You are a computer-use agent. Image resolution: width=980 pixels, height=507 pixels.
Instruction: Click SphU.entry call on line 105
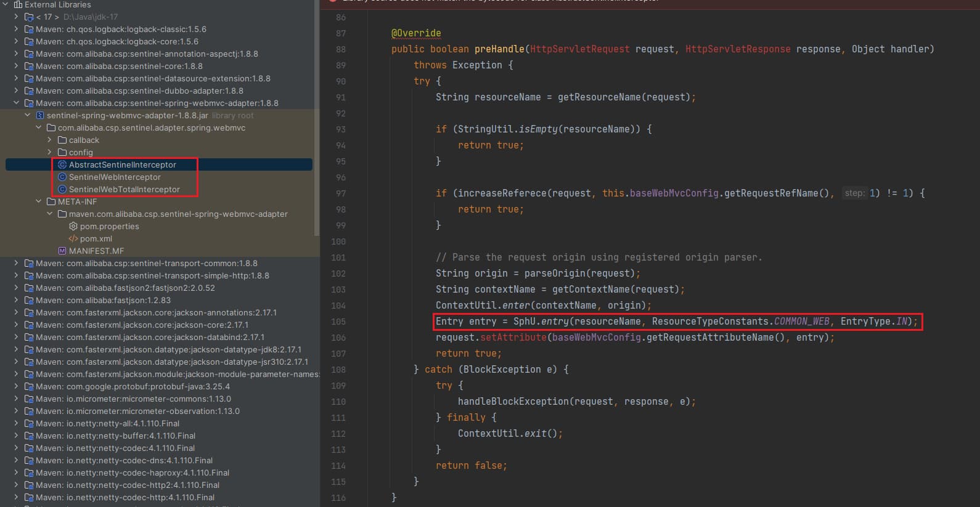pos(541,321)
